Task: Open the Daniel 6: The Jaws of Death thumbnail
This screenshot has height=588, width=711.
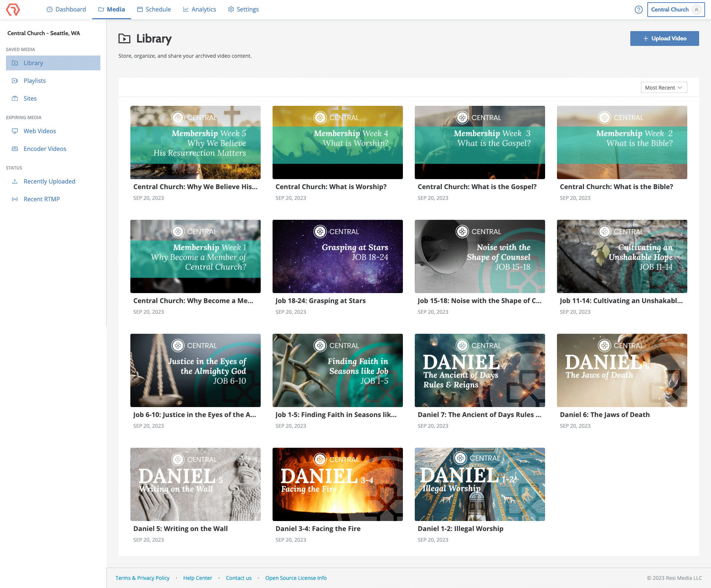Action: pos(622,370)
